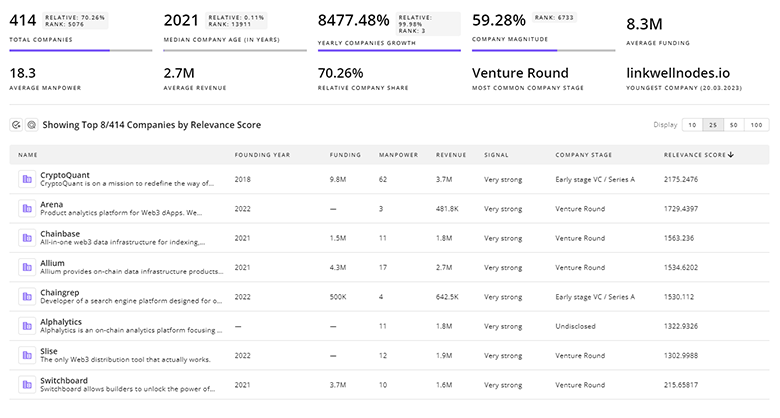Click the first round icon beside the Showing Top heading
Viewport: 780px width, 418px height.
pos(16,125)
